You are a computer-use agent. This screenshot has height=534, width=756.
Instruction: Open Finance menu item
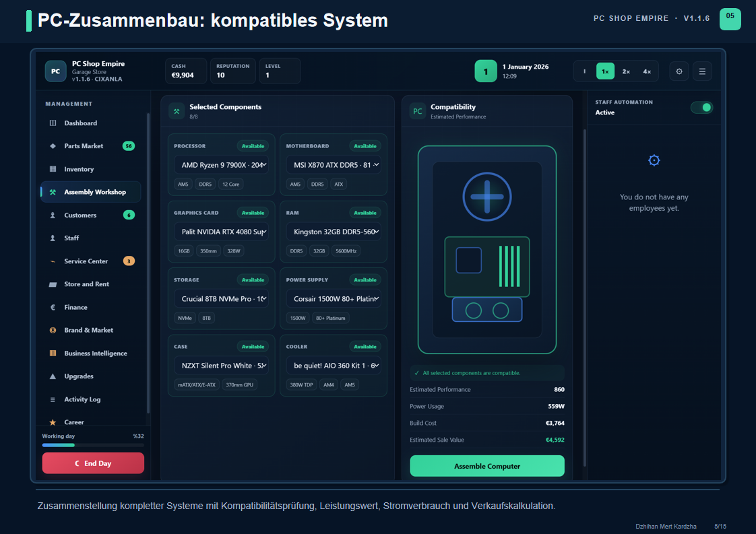[91, 307]
